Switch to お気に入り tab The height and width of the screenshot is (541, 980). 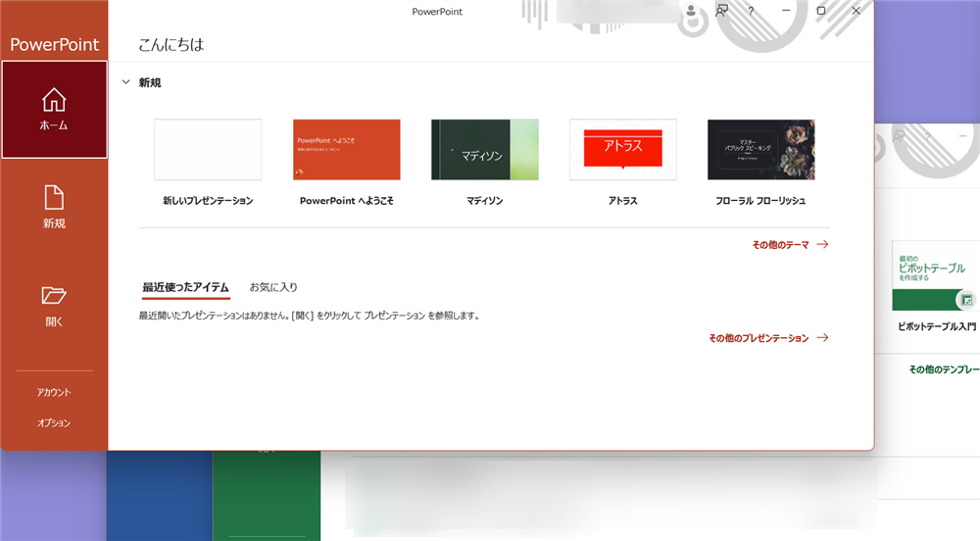point(273,287)
